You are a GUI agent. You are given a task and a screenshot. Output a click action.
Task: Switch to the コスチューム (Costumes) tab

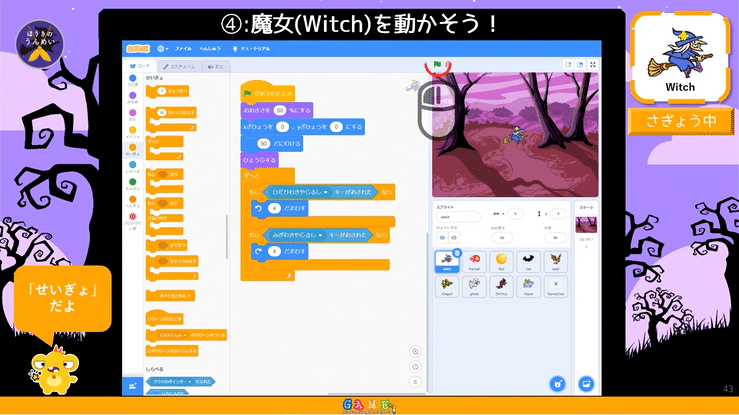tap(180, 66)
